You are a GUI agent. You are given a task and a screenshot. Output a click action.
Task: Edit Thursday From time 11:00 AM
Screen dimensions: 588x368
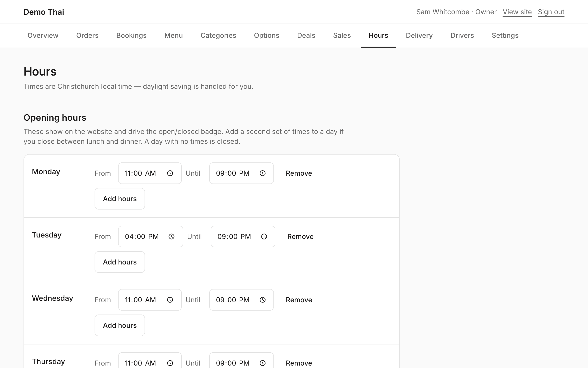(x=150, y=360)
